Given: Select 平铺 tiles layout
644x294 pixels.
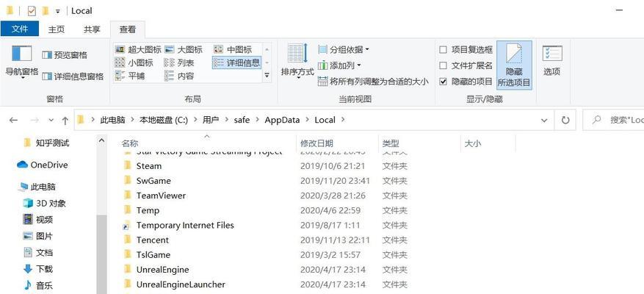Looking at the screenshot, I should point(130,76).
